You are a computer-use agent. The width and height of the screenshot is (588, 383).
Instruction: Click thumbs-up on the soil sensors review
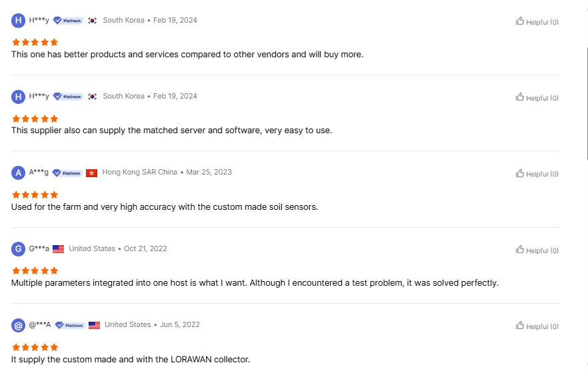click(x=520, y=173)
